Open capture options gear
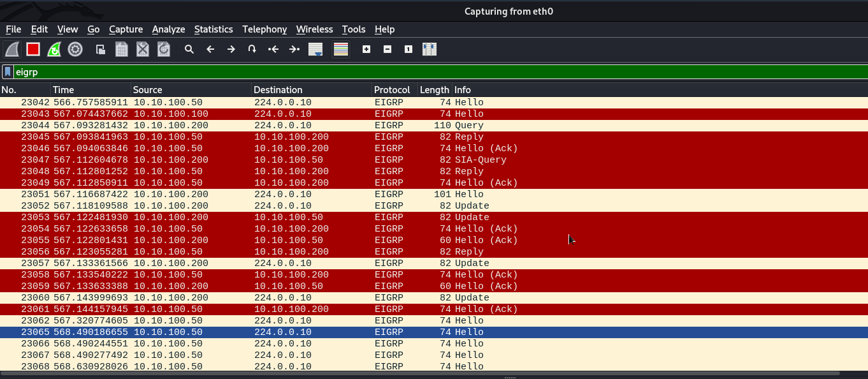 (75, 49)
